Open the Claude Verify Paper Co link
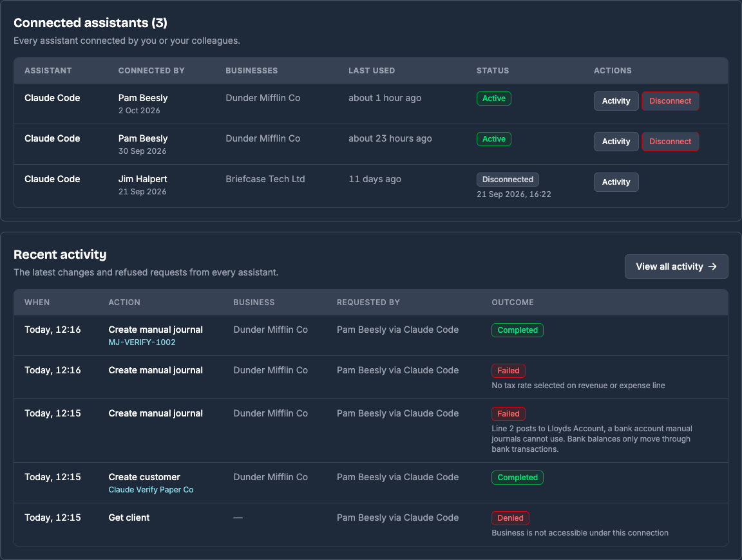This screenshot has width=742, height=560. tap(151, 490)
